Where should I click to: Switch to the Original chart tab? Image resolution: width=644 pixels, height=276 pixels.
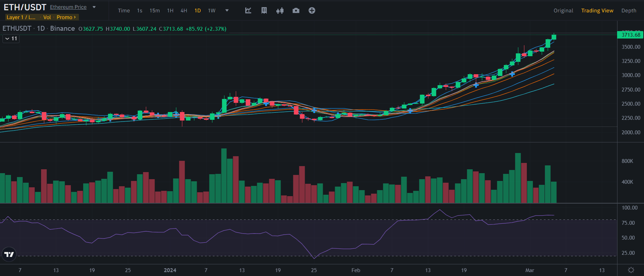click(563, 11)
